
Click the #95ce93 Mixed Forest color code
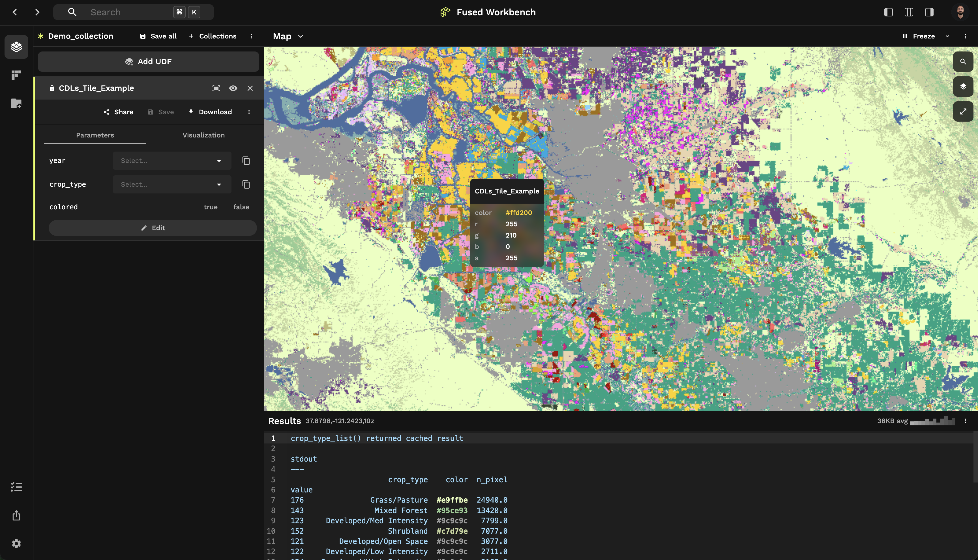[x=452, y=511]
